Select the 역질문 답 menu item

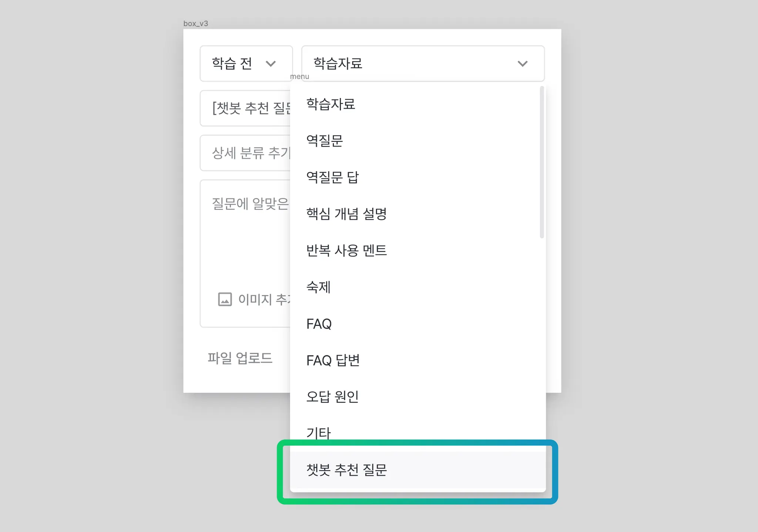[332, 177]
